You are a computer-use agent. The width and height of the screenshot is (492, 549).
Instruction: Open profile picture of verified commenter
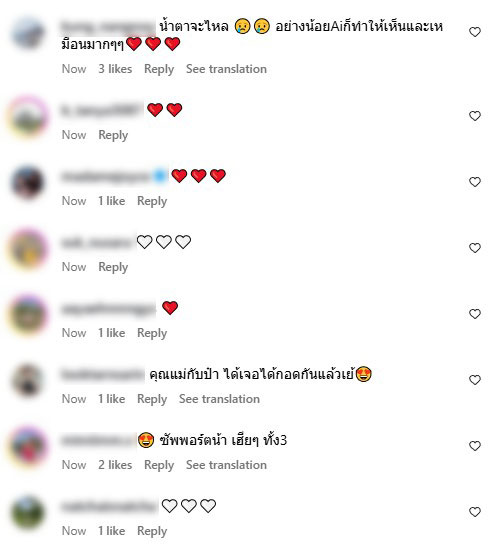point(28,182)
